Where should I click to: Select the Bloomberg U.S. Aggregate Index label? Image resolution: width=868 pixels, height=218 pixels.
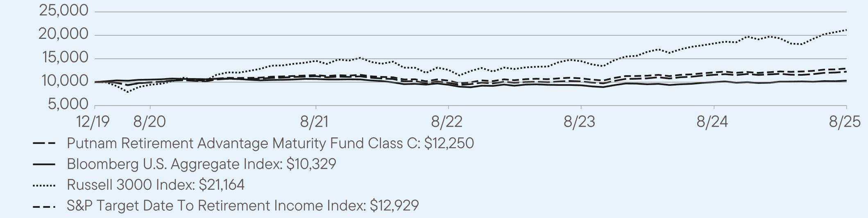(201, 164)
